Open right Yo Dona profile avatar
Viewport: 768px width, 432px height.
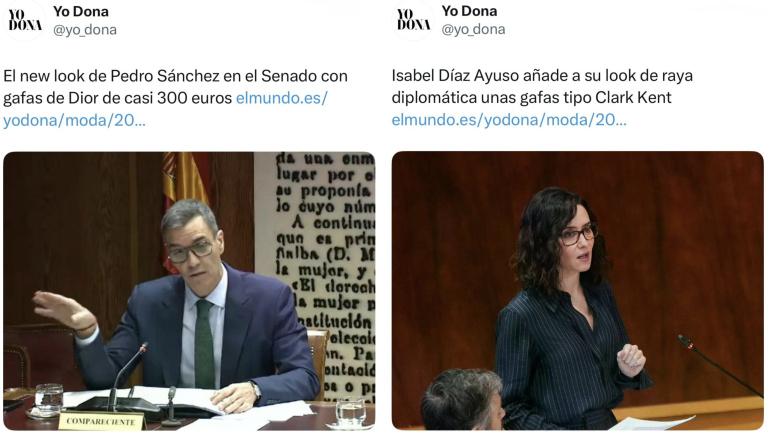coord(413,20)
